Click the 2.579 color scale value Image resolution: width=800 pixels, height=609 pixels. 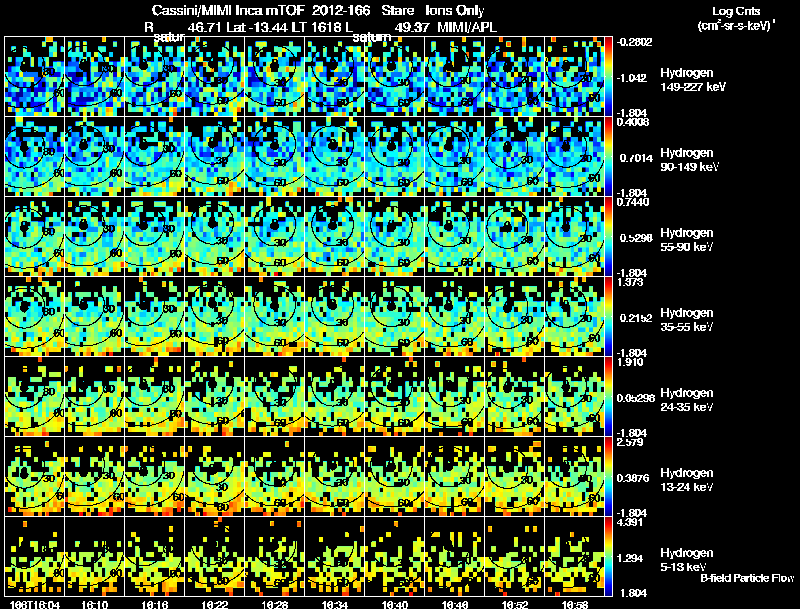pos(630,442)
